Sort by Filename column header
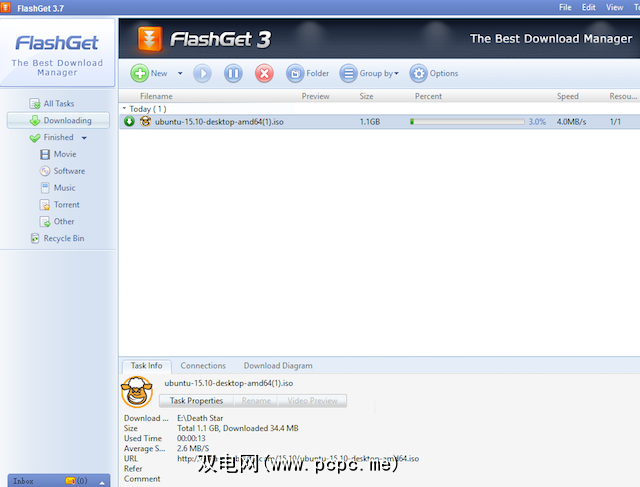This screenshot has height=487, width=640. pyautogui.click(x=156, y=96)
